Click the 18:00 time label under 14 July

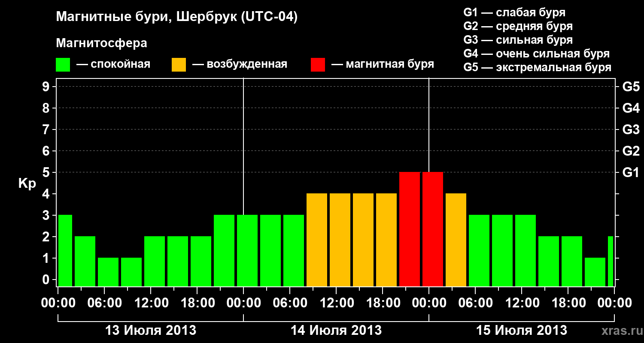(x=383, y=303)
